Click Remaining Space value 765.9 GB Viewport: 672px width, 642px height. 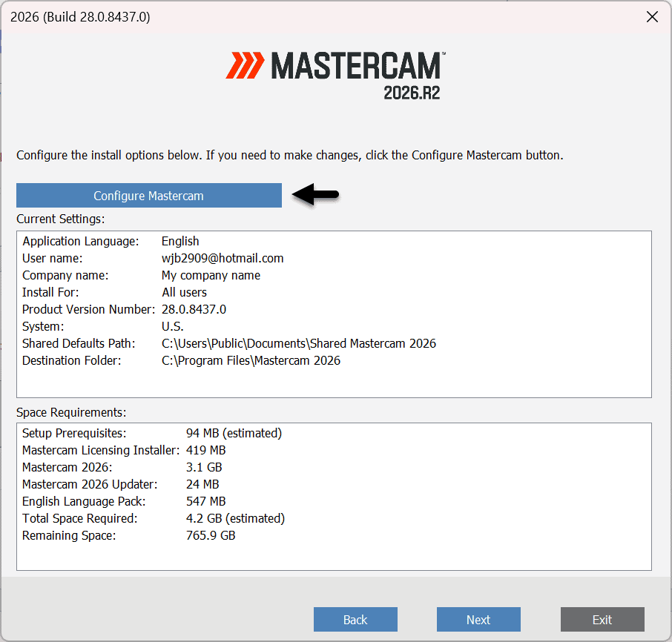pos(211,535)
